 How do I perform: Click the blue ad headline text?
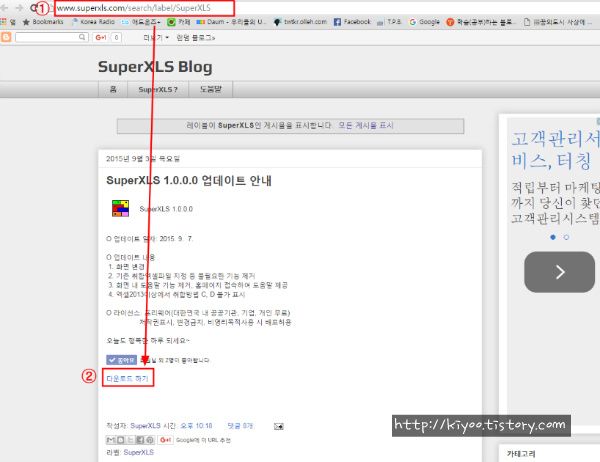click(x=555, y=150)
